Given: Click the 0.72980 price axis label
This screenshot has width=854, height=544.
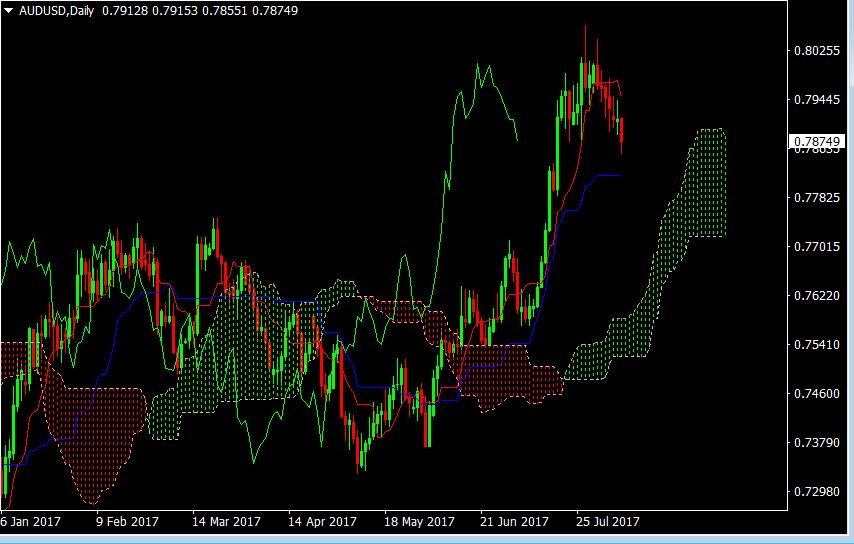Looking at the screenshot, I should (x=816, y=492).
